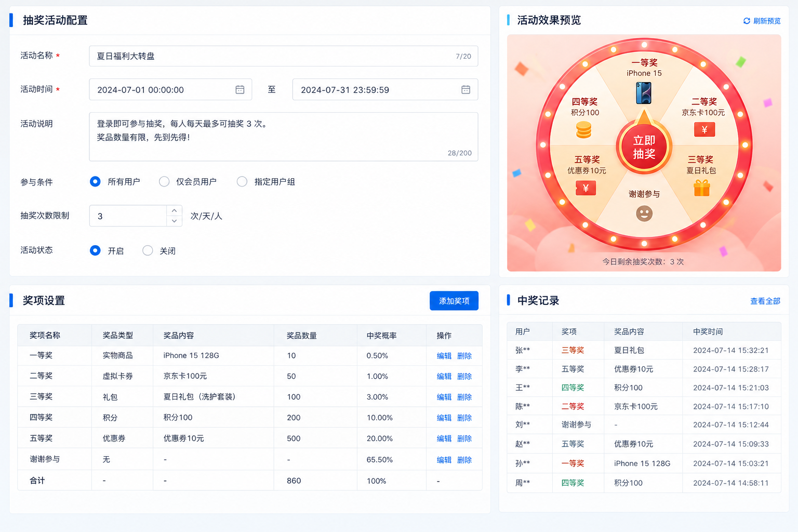Edit the 三等奖 prize row
The width and height of the screenshot is (798, 532).
click(444, 397)
